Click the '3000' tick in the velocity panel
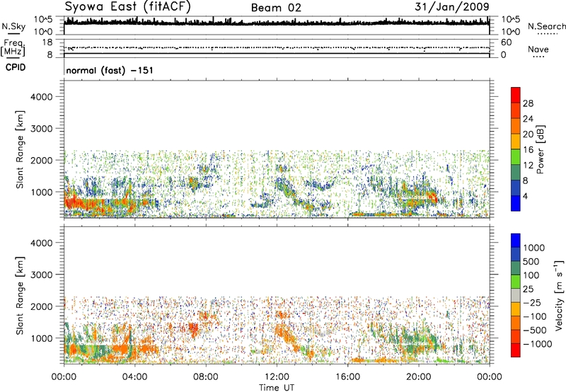The image size is (566, 392). point(42,275)
